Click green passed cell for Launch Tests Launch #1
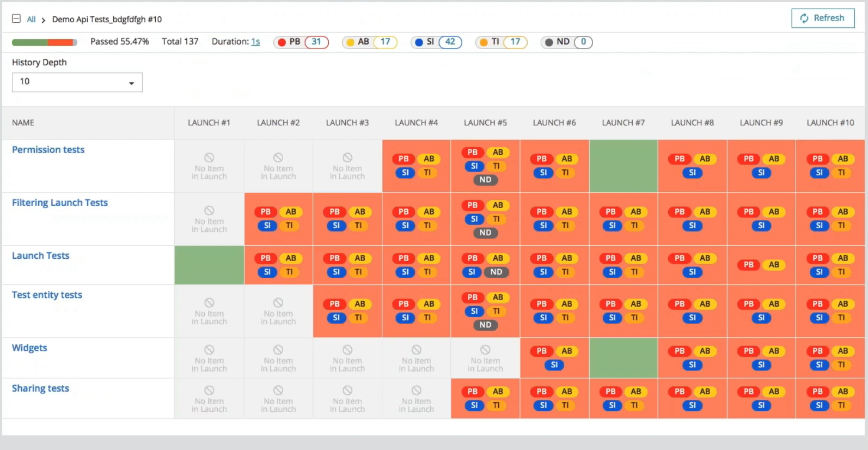The image size is (868, 450). tap(209, 265)
